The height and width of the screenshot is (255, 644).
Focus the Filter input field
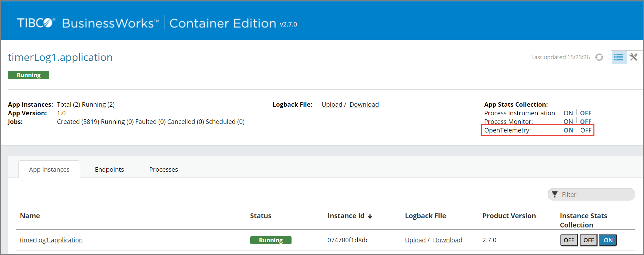click(591, 194)
